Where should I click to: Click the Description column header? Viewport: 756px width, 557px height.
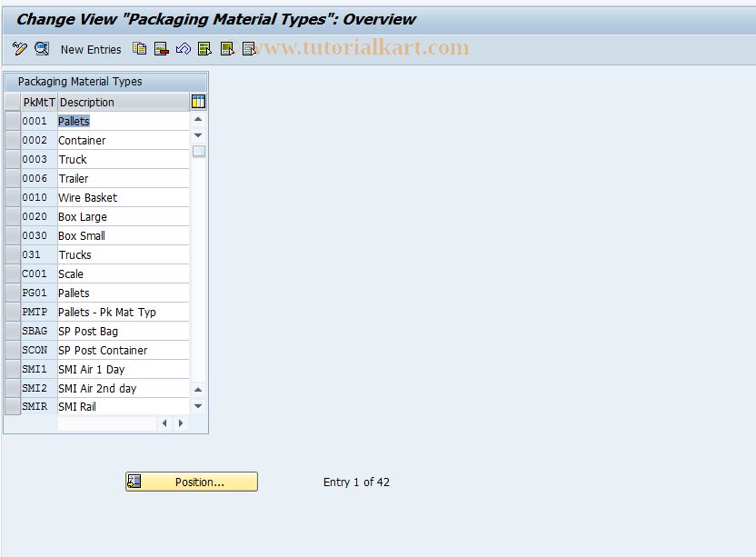tap(124, 103)
